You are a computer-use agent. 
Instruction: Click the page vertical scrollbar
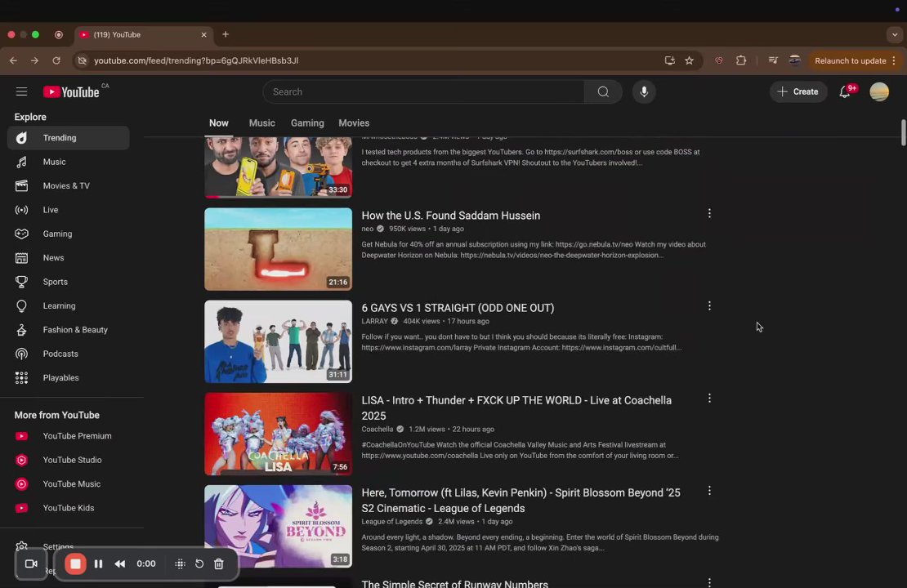(x=903, y=133)
